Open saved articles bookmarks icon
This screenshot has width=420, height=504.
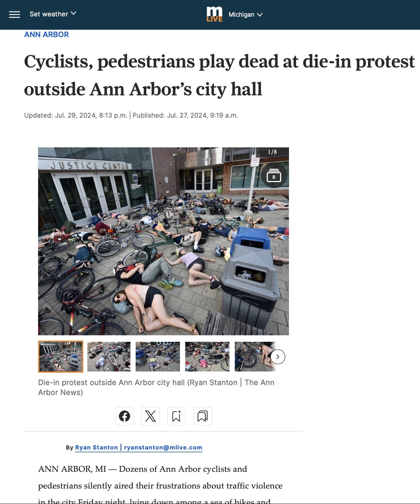[203, 416]
